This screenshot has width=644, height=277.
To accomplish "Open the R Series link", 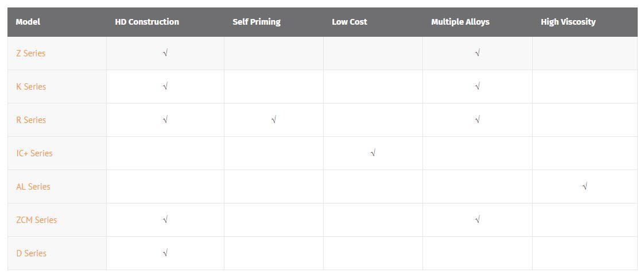I will 31,120.
